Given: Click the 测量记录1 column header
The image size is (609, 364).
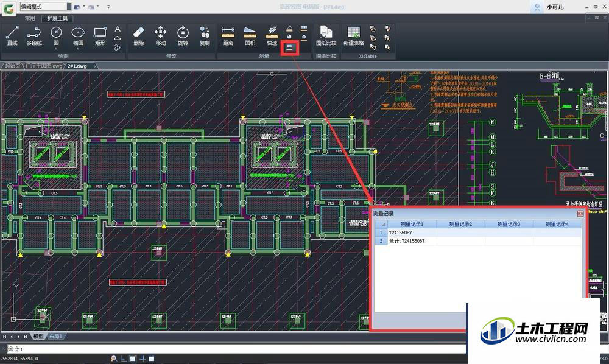Looking at the screenshot, I should coord(412,224).
